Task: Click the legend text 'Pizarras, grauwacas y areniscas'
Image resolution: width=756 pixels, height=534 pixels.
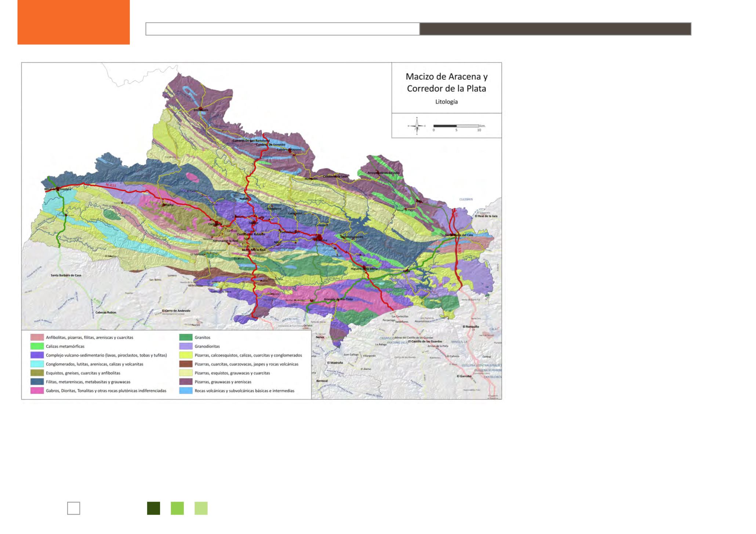Action: [x=223, y=382]
